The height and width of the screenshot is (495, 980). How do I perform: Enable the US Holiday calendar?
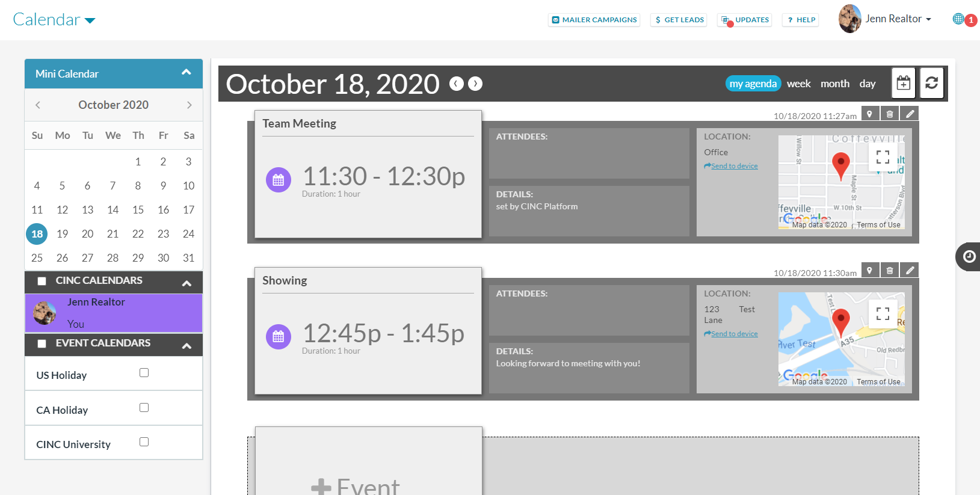144,372
